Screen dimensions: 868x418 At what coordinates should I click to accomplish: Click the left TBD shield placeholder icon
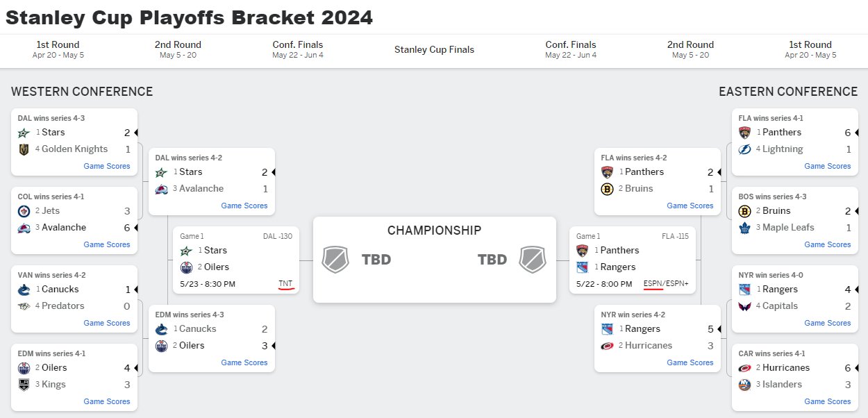click(x=335, y=260)
